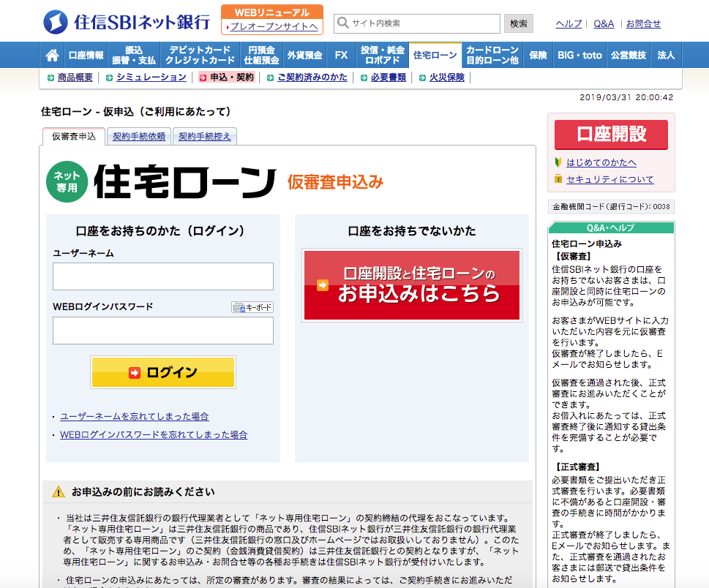Image resolution: width=709 pixels, height=588 pixels.
Task: Open the 口座情報 menu
Action: 86,55
